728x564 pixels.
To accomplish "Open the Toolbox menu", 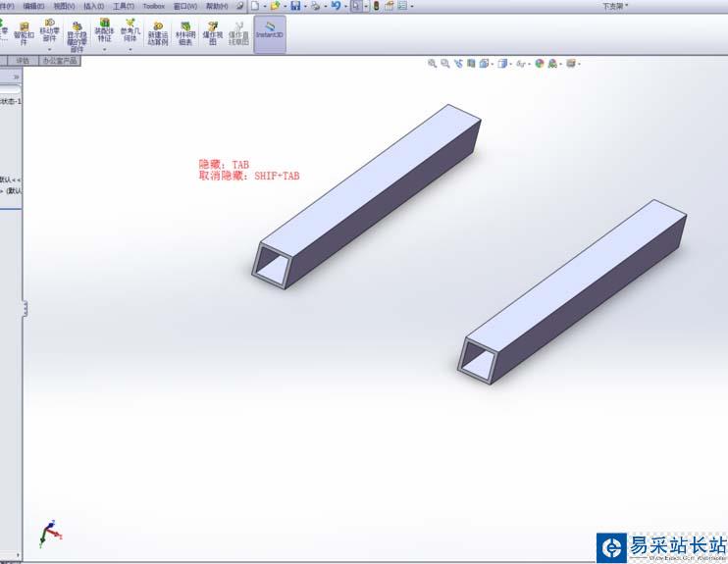I will coord(154,7).
